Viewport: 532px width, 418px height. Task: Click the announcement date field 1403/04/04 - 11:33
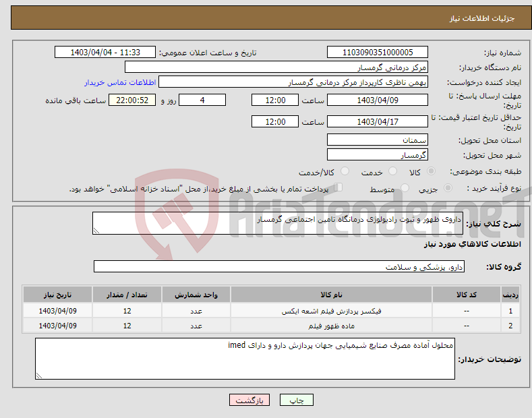coord(105,53)
